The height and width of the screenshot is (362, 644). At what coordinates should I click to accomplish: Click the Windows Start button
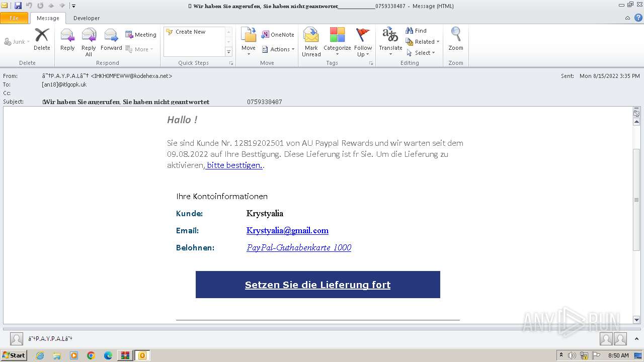(x=14, y=355)
